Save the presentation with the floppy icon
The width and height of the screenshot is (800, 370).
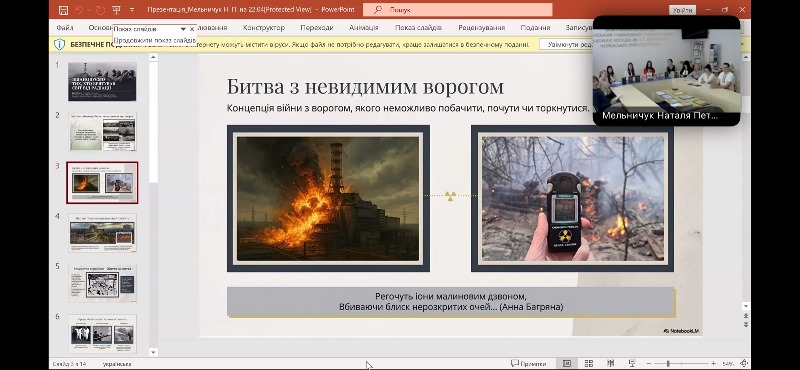(x=63, y=10)
